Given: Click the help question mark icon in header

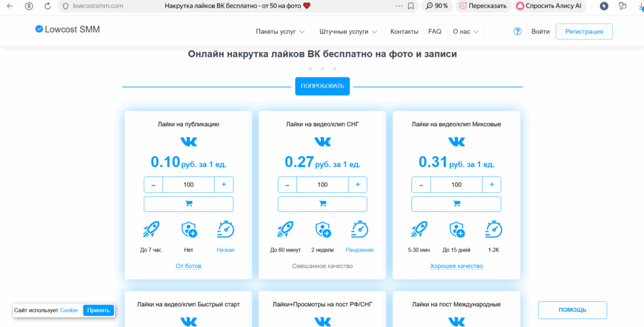Looking at the screenshot, I should (517, 32).
